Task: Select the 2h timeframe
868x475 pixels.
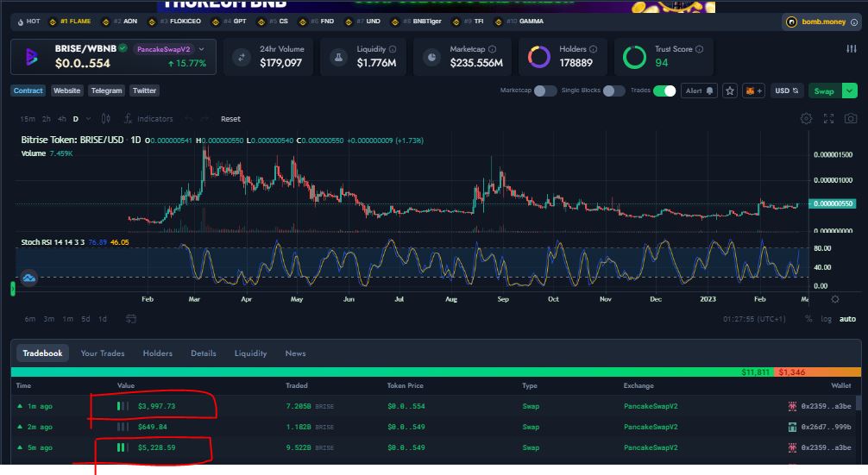Action: point(46,118)
